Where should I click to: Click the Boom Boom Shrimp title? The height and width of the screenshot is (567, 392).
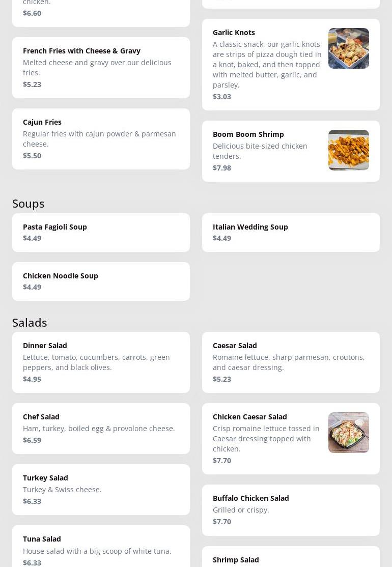coord(248,134)
